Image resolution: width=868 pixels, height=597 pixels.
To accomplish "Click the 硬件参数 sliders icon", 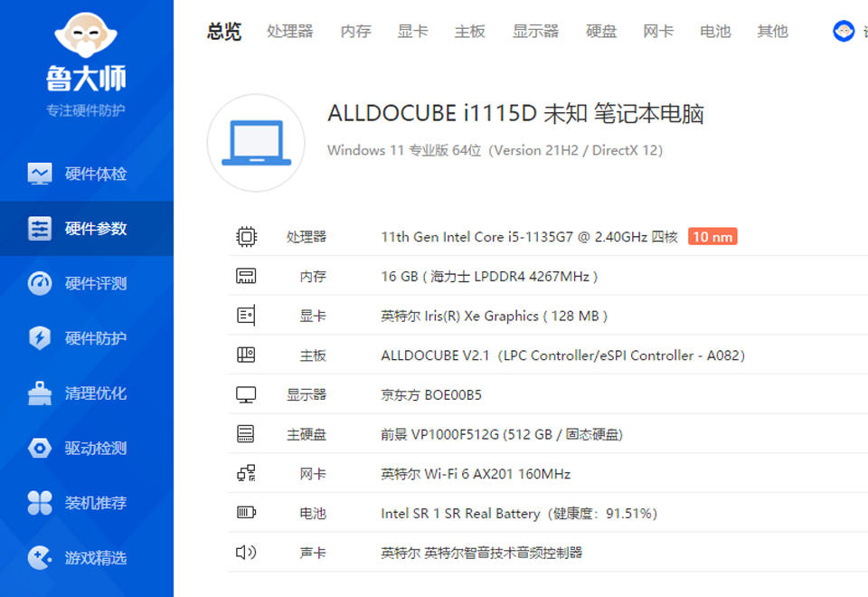I will 40,229.
